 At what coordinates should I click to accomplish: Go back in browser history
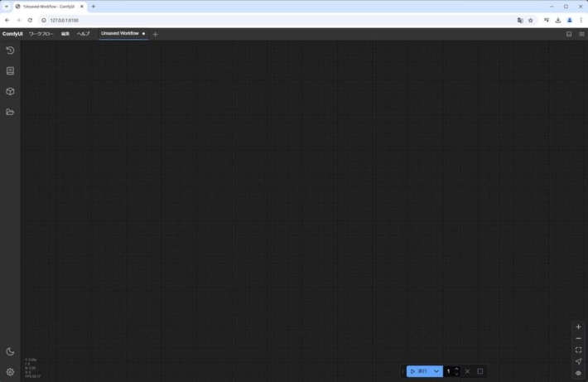point(7,20)
